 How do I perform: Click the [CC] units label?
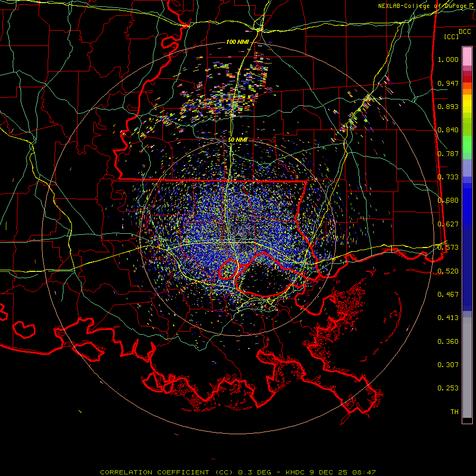pos(452,36)
